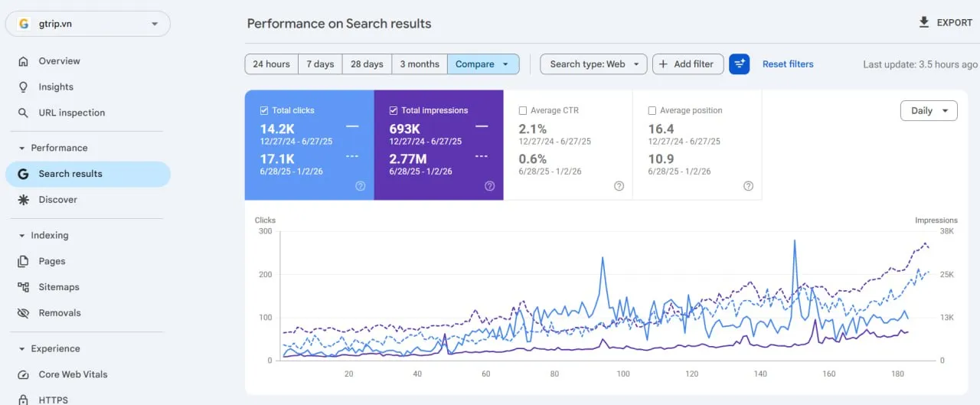Select the 3 months date tab
The height and width of the screenshot is (405, 980).
pos(420,64)
